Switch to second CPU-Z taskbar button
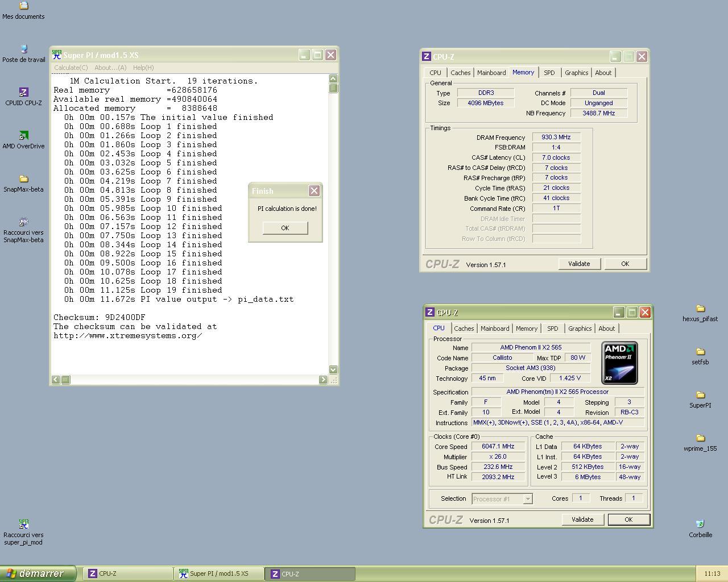Image resolution: width=728 pixels, height=582 pixels. (311, 573)
